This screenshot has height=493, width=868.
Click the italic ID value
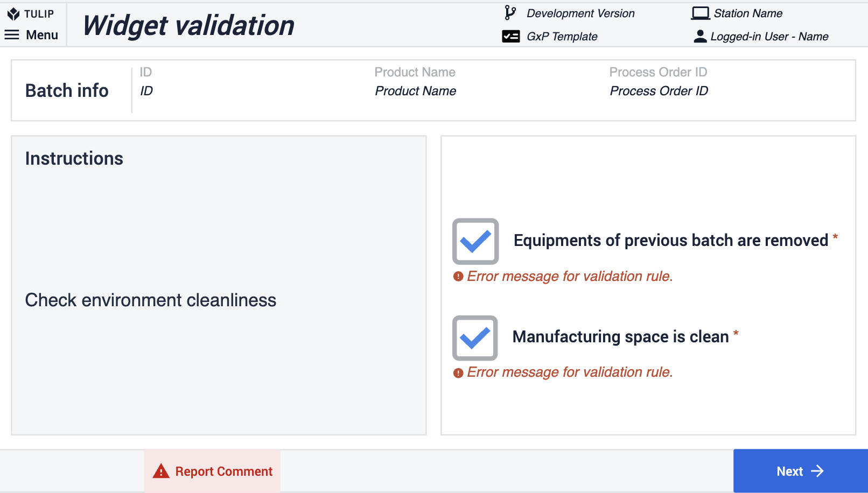pyautogui.click(x=146, y=91)
